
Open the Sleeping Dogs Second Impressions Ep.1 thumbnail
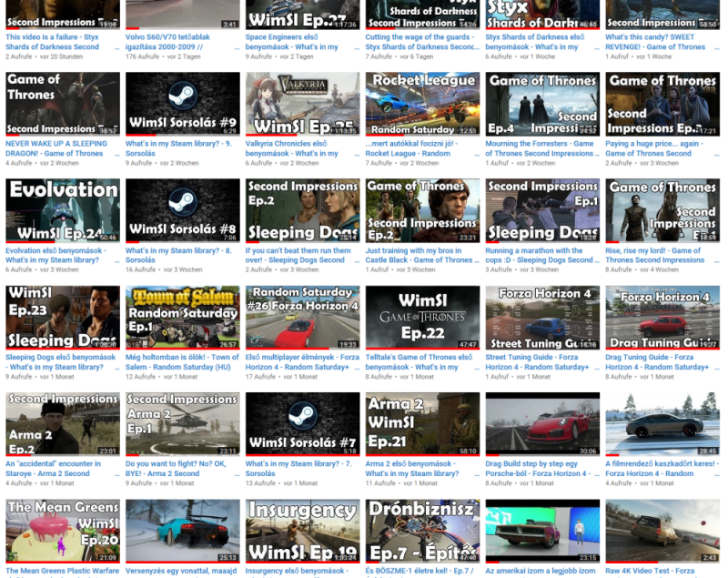click(542, 210)
